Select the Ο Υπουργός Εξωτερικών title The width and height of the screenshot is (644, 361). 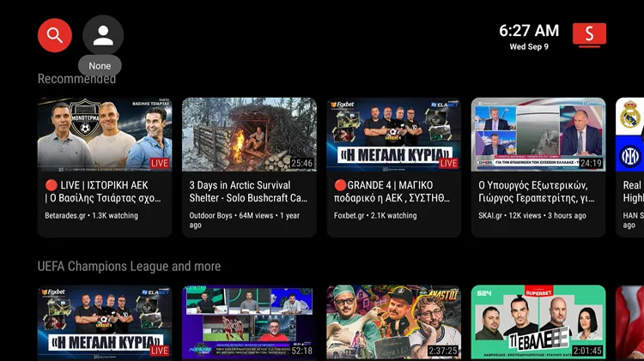point(537,191)
